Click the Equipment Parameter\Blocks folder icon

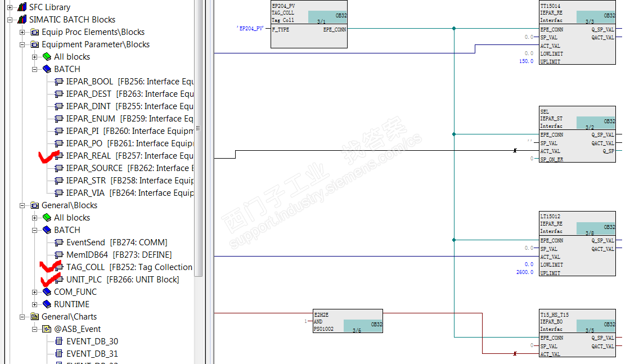[x=35, y=44]
